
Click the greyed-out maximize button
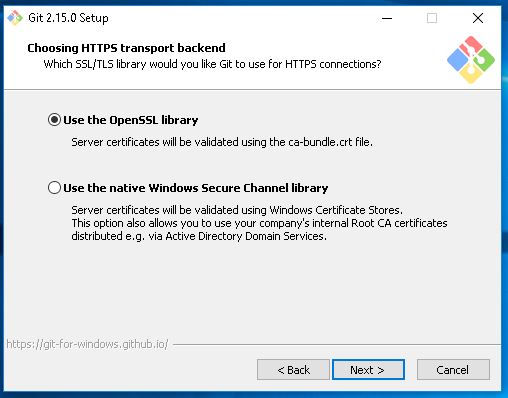[432, 18]
